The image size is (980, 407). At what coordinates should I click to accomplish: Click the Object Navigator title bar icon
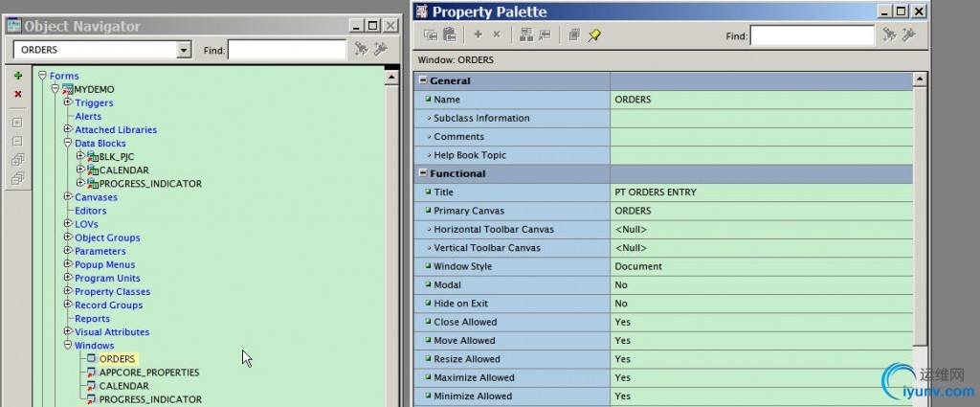13,26
